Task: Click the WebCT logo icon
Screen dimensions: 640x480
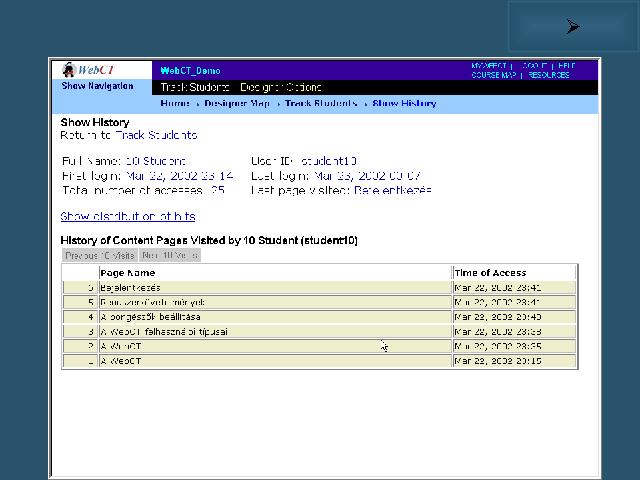Action: click(x=88, y=70)
